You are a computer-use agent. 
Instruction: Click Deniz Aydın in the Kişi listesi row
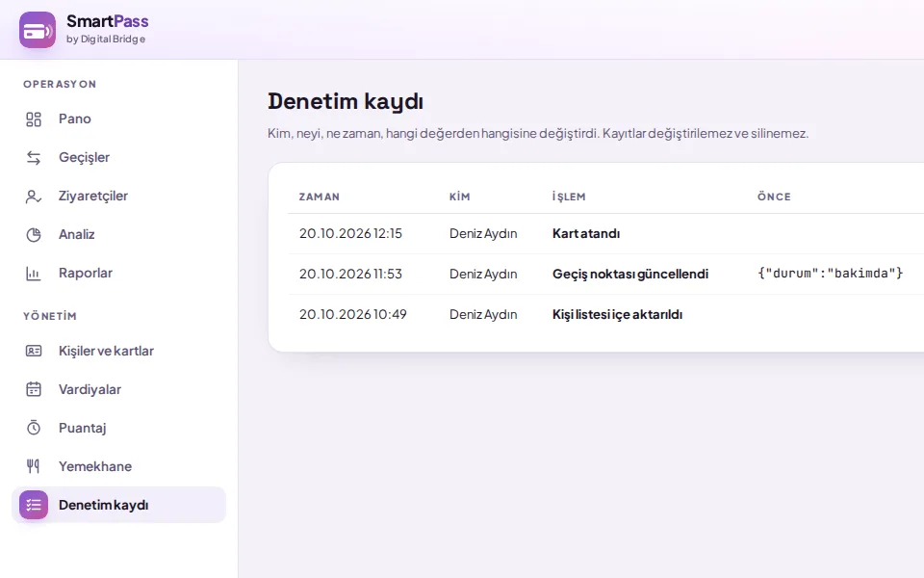pyautogui.click(x=483, y=314)
